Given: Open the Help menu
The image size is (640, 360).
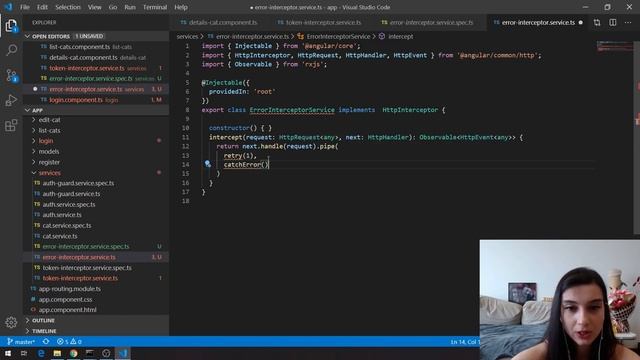Looking at the screenshot, I should click(181, 7).
